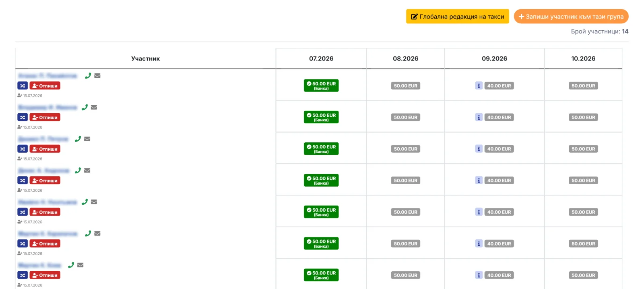Click the blue shuffle icon in the sixth row

pyautogui.click(x=23, y=244)
